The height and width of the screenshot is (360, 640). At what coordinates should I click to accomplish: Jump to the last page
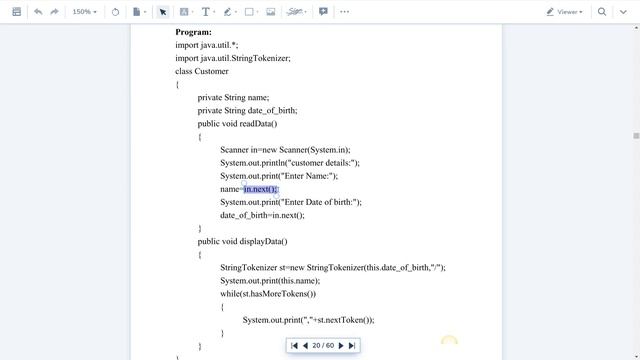tap(352, 346)
